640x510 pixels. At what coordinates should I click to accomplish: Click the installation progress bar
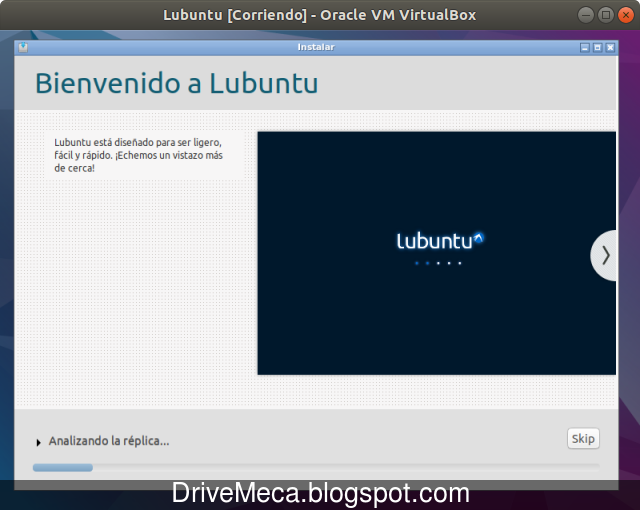[x=316, y=467]
